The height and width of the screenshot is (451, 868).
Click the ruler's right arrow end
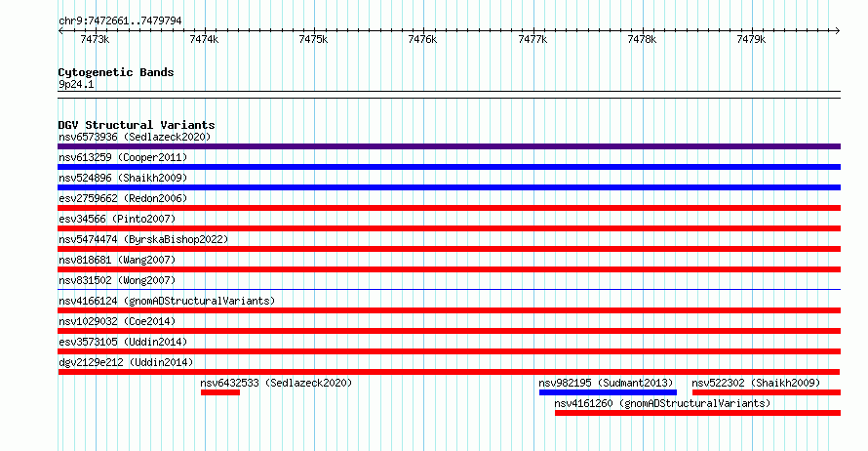pyautogui.click(x=838, y=30)
